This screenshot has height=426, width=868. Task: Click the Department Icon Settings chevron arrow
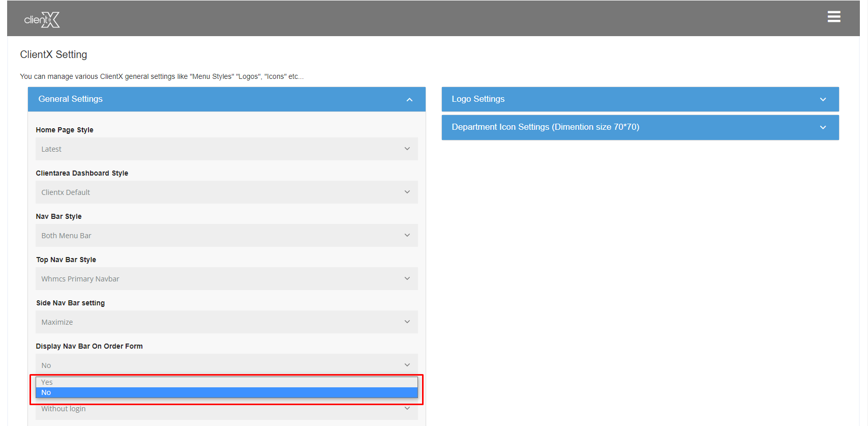coord(823,128)
